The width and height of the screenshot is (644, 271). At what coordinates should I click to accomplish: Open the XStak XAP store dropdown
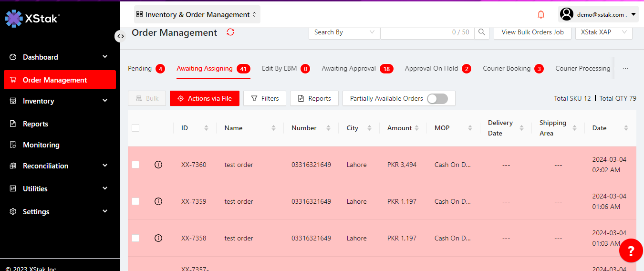(x=603, y=32)
